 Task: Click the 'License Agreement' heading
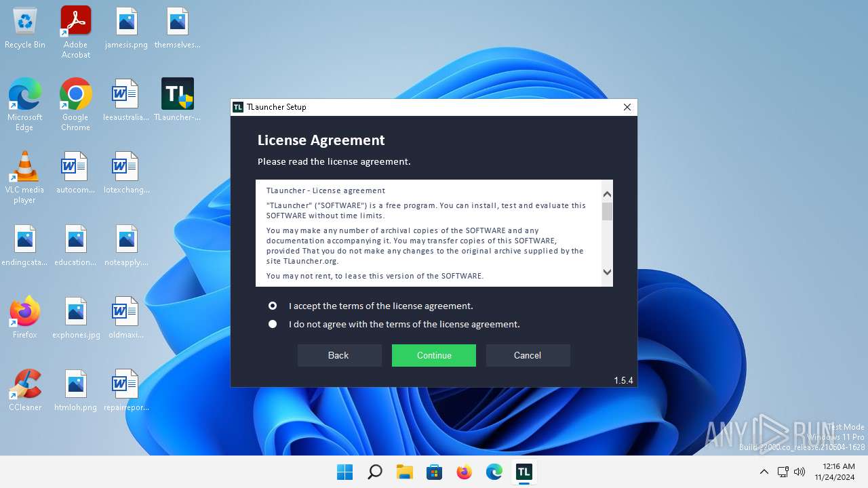tap(321, 140)
